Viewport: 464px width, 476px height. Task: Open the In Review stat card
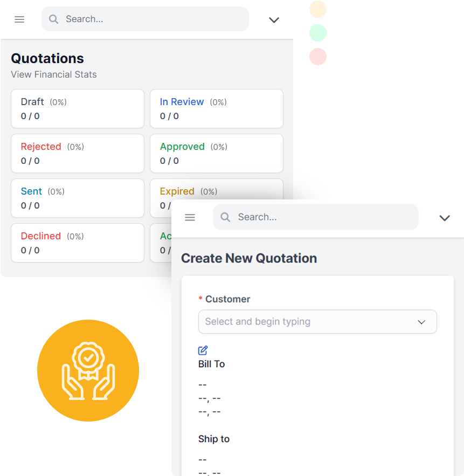pos(216,109)
